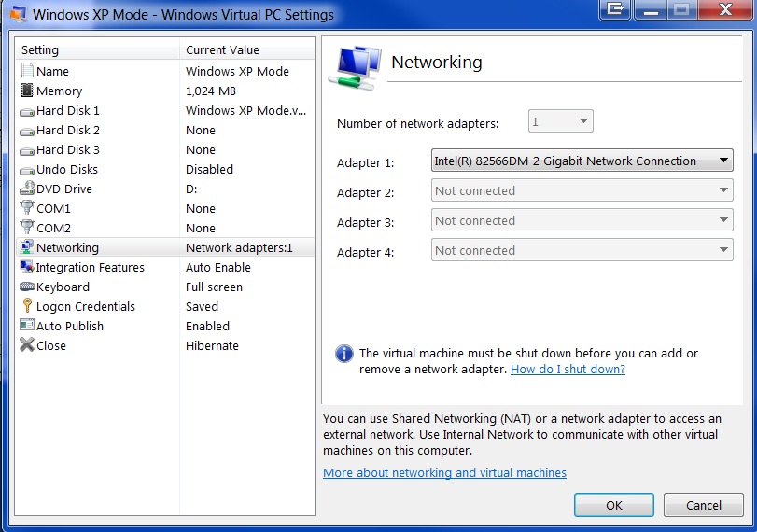This screenshot has height=532, width=757.
Task: Click the Setting column header
Action: click(x=97, y=49)
